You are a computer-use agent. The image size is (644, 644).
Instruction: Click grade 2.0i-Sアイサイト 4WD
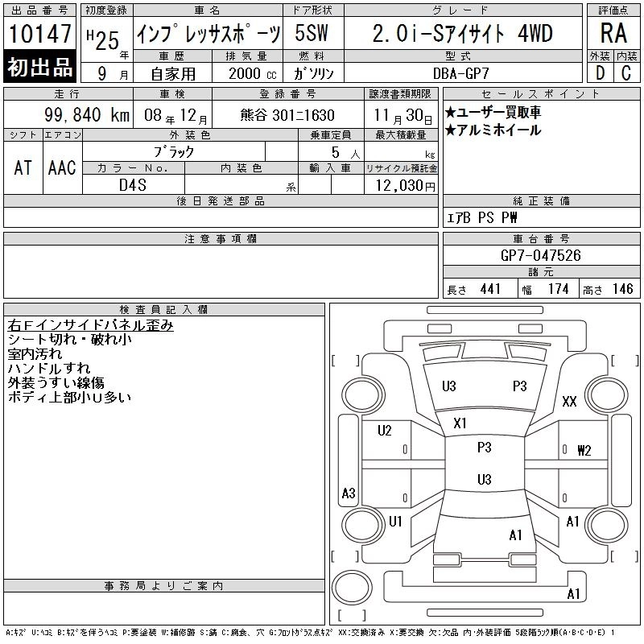pyautogui.click(x=462, y=33)
